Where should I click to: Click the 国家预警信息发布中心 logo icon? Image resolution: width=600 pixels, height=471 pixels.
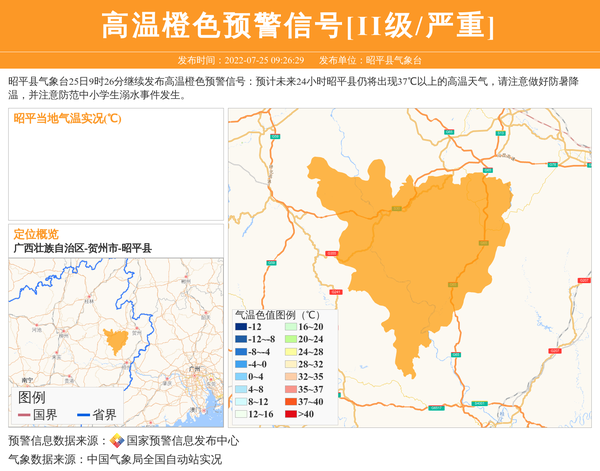click(117, 441)
